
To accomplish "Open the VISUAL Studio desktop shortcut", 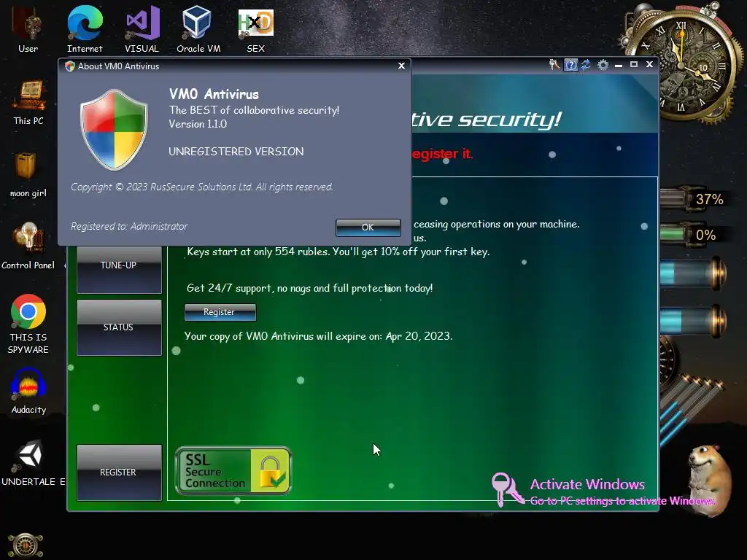I will pyautogui.click(x=142, y=29).
